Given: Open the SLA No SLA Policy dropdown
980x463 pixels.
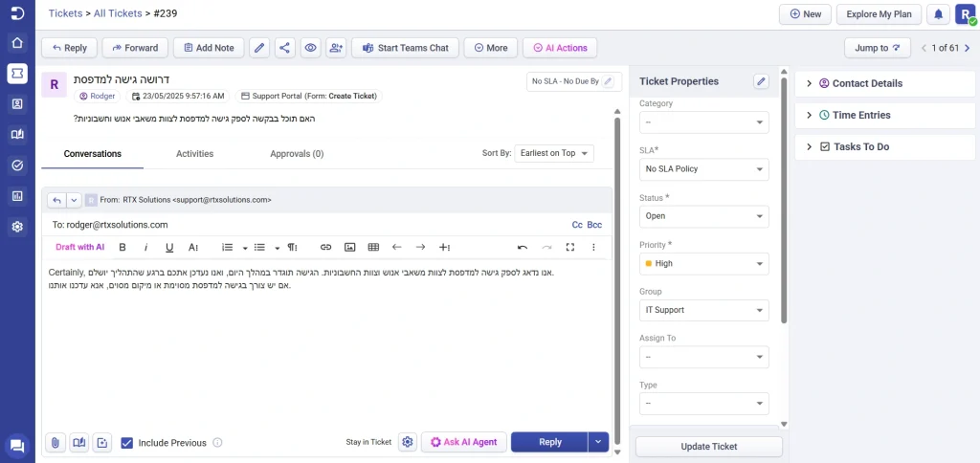Looking at the screenshot, I should click(x=703, y=169).
